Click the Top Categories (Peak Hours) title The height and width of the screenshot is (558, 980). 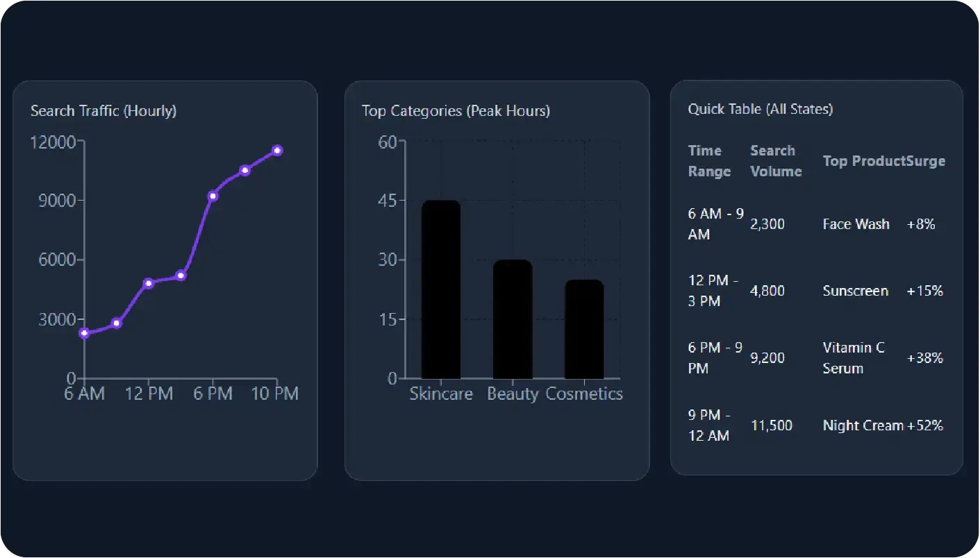(456, 111)
